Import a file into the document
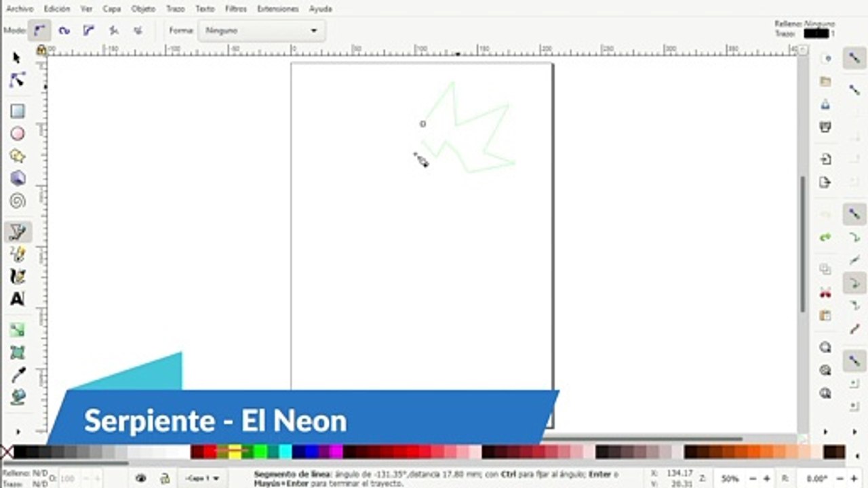 tap(825, 159)
